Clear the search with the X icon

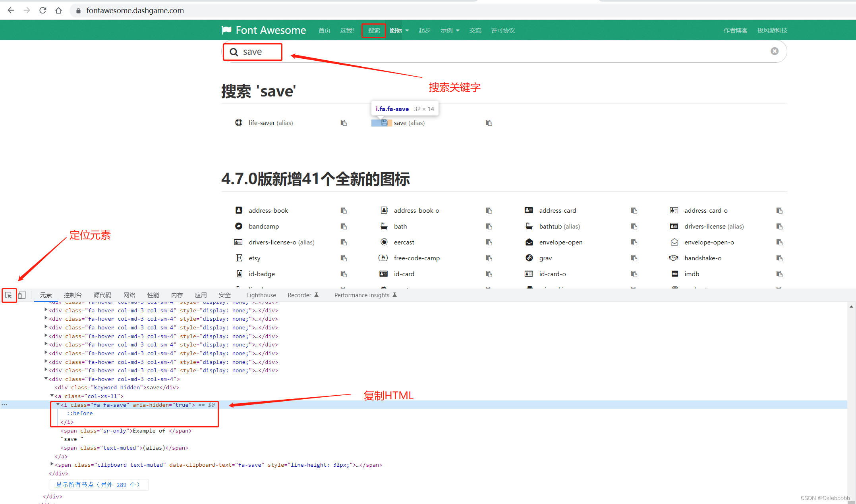coord(775,51)
